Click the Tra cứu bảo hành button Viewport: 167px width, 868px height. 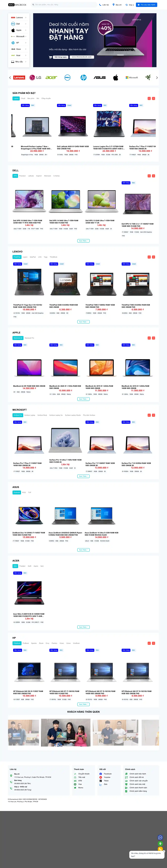click(146, 5)
